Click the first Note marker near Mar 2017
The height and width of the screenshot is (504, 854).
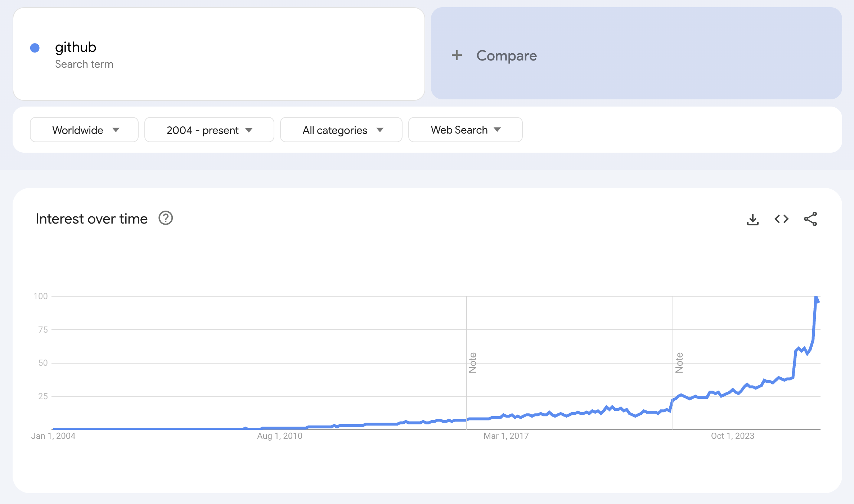(x=473, y=363)
